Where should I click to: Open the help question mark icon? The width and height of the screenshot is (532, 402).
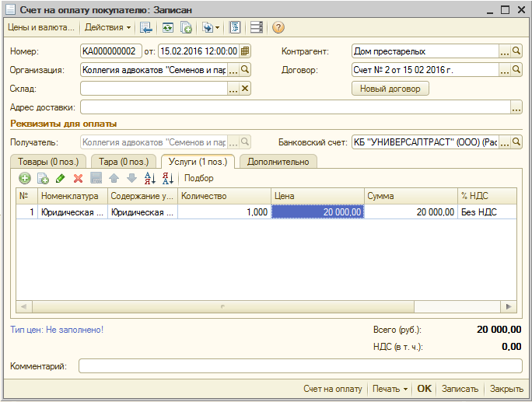(278, 27)
